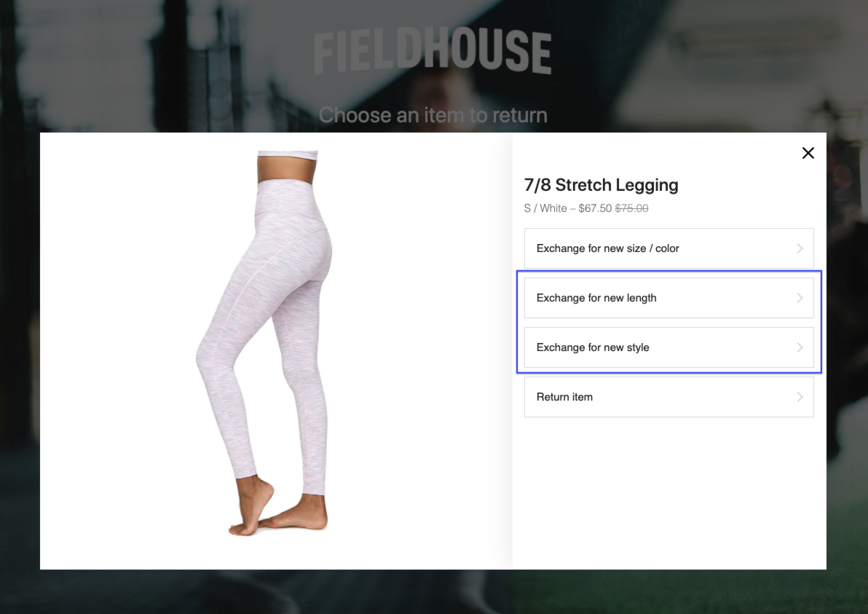Click the dimmed backdrop below the modal
Viewport: 868px width, 614px height.
(x=433, y=591)
